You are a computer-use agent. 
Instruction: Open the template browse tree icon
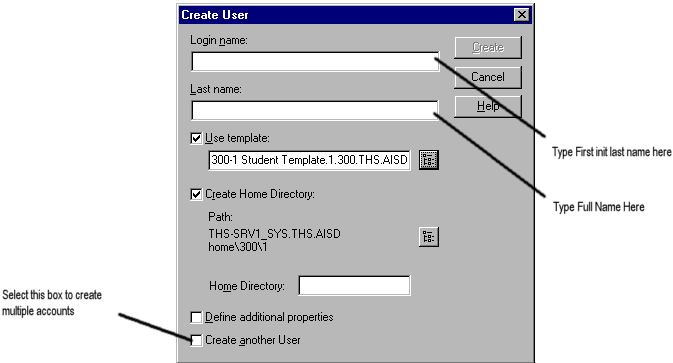(x=428, y=160)
